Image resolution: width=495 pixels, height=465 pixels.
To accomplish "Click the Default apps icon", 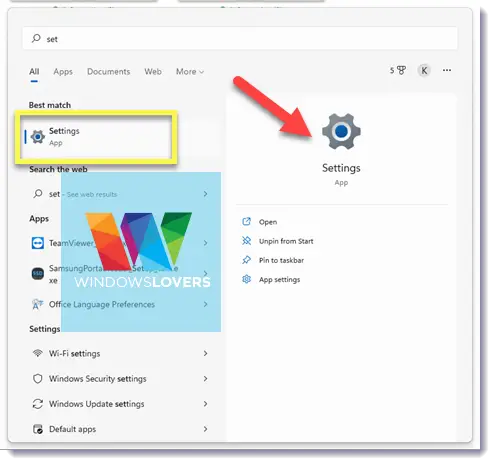I will pyautogui.click(x=38, y=429).
